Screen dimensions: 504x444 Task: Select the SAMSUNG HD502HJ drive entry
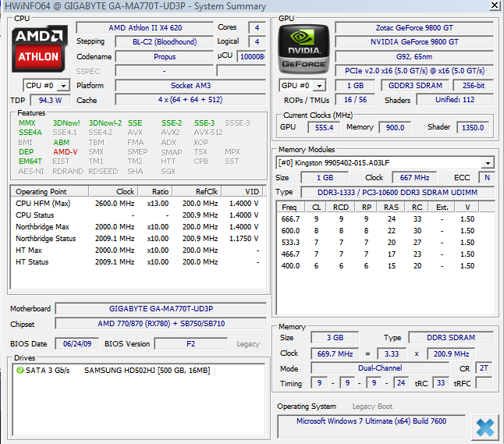[x=139, y=371]
